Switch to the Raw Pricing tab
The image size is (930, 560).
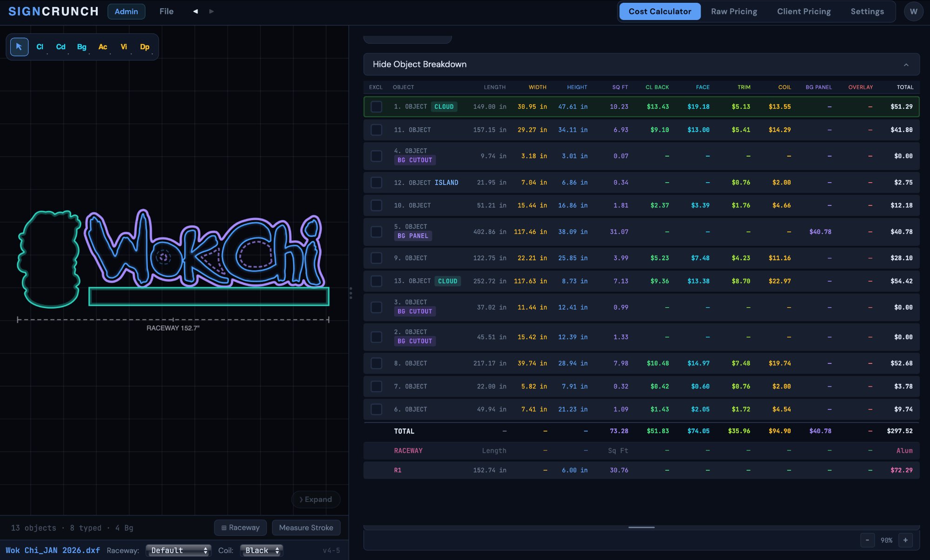click(x=734, y=12)
